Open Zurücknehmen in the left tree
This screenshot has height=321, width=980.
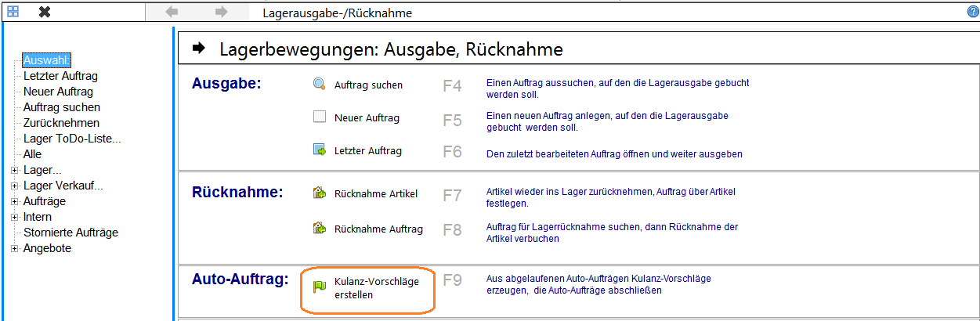(61, 123)
